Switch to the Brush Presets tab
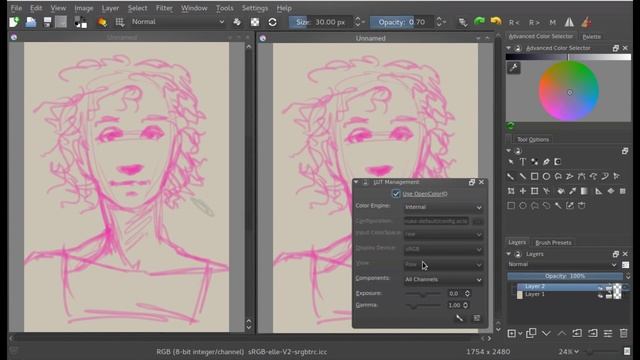This screenshot has height=360, width=640. (553, 242)
